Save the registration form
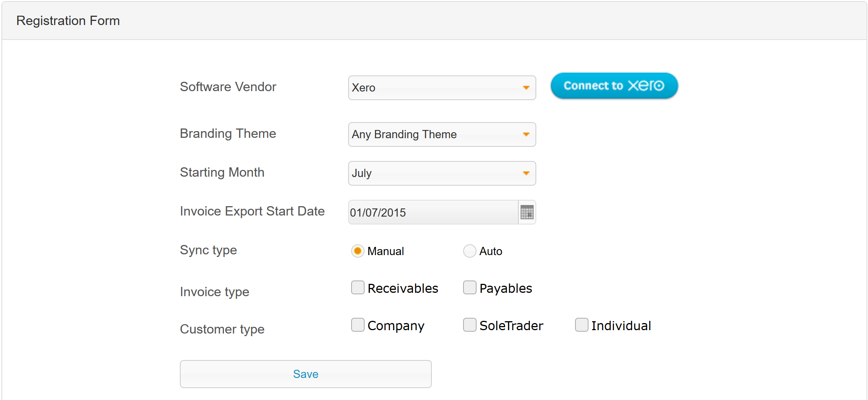 click(306, 374)
